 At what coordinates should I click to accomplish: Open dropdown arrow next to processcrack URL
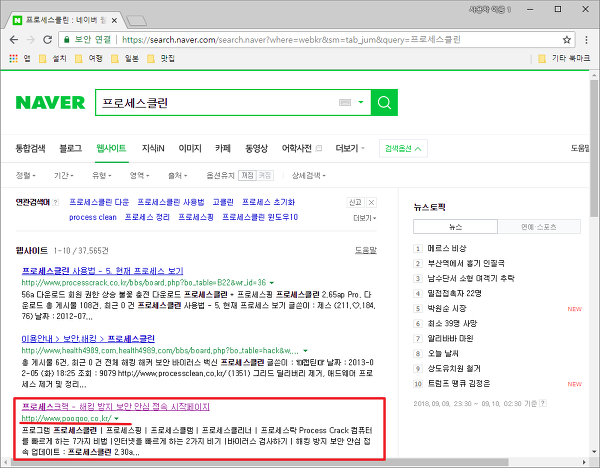272,283
